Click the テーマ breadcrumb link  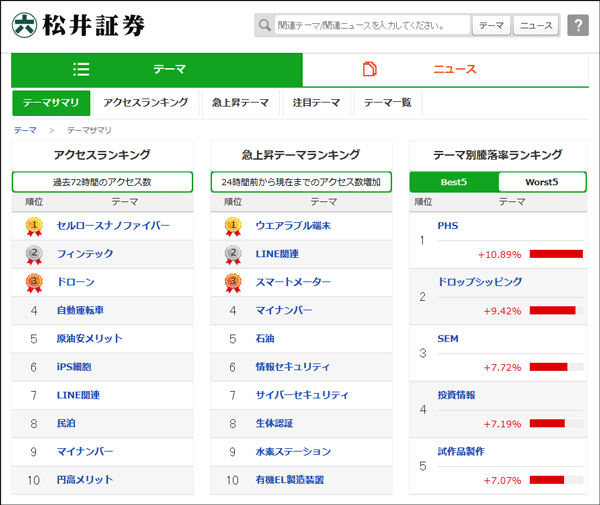(25, 130)
